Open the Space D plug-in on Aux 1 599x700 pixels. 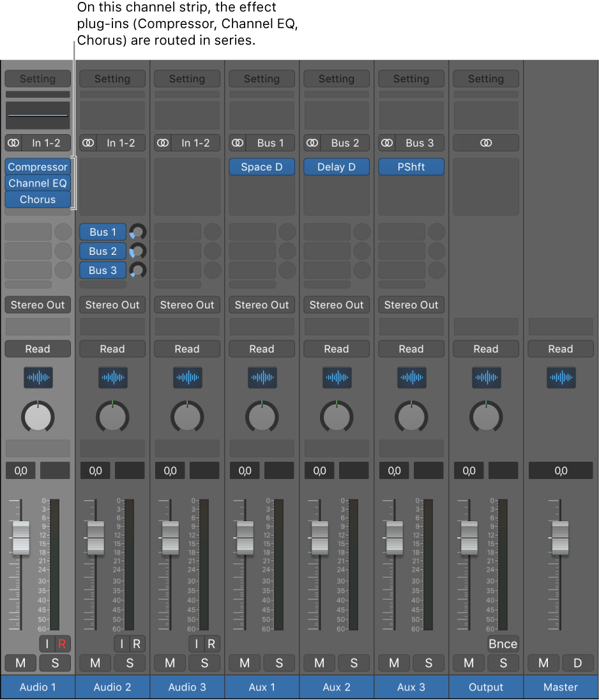(261, 167)
